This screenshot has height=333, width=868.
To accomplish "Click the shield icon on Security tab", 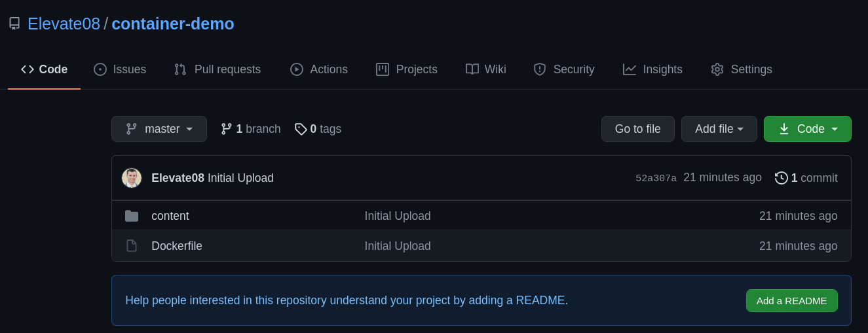I will pyautogui.click(x=540, y=69).
